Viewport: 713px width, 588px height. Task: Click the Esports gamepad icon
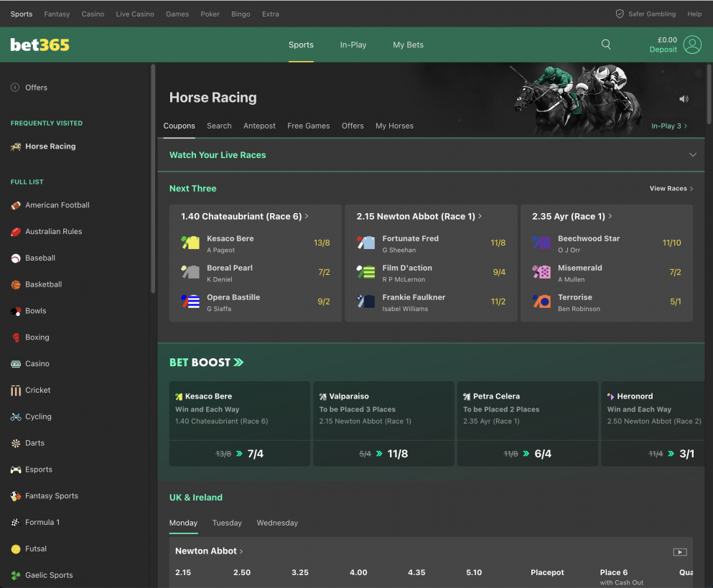16,470
